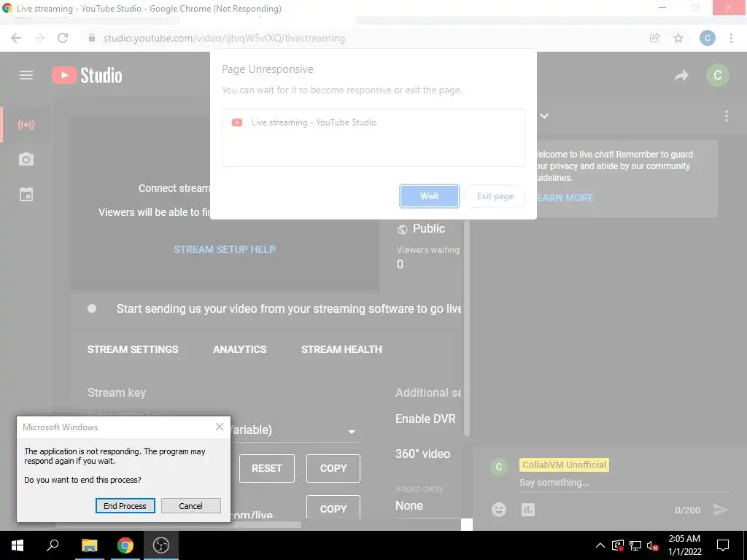Image resolution: width=747 pixels, height=560 pixels.
Task: Click Cancel in Microsoft Windows dialog
Action: (190, 506)
